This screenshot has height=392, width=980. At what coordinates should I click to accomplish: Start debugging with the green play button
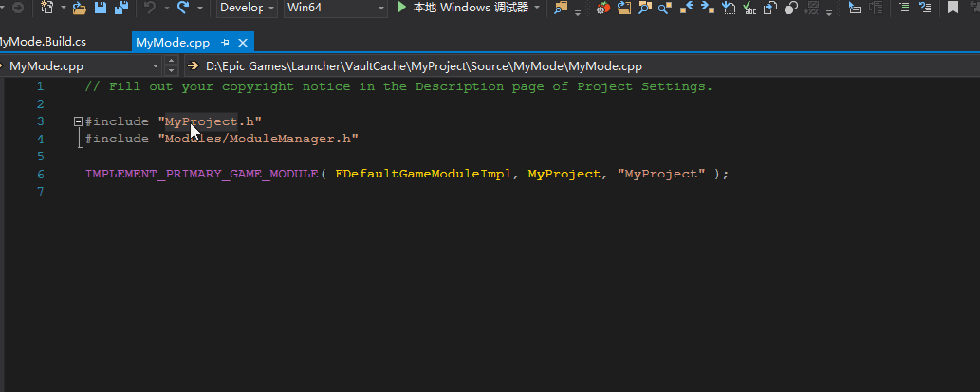[x=401, y=8]
